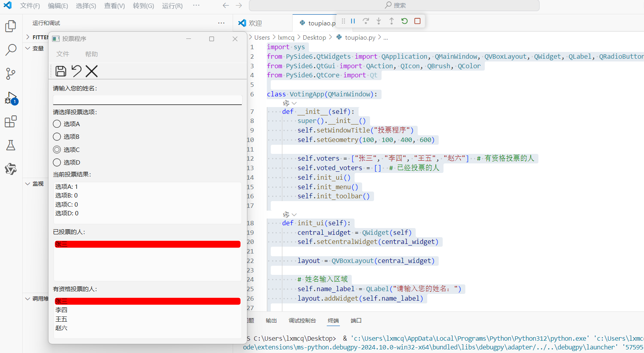Open the Explorer view in the activity bar
The width and height of the screenshot is (644, 353).
tap(11, 26)
